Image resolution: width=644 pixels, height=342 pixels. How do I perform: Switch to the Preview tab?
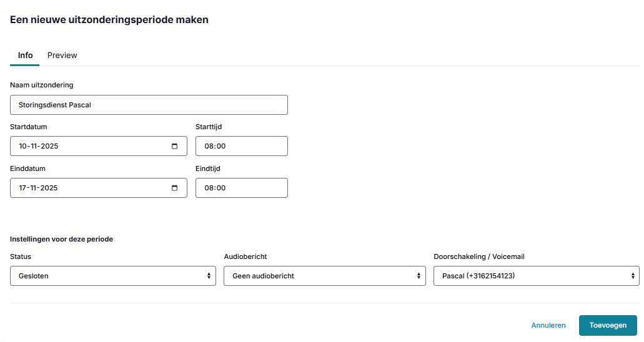point(62,56)
